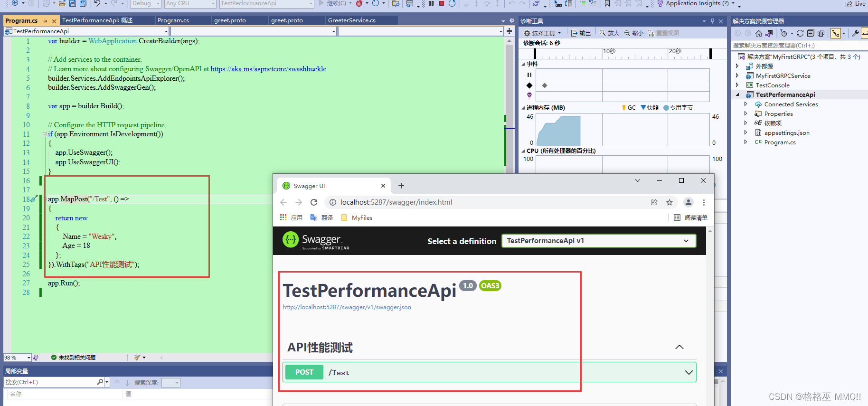The height and width of the screenshot is (406, 868).
Task: Restart the debug session icon
Action: [x=452, y=3]
